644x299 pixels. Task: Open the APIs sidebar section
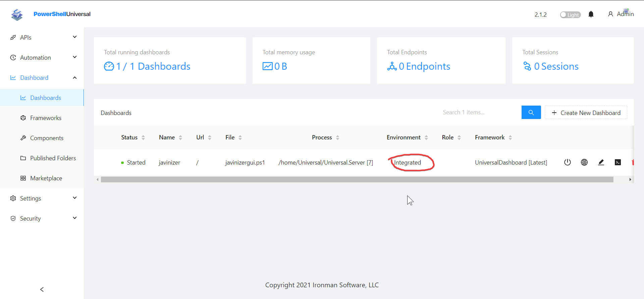pyautogui.click(x=42, y=37)
